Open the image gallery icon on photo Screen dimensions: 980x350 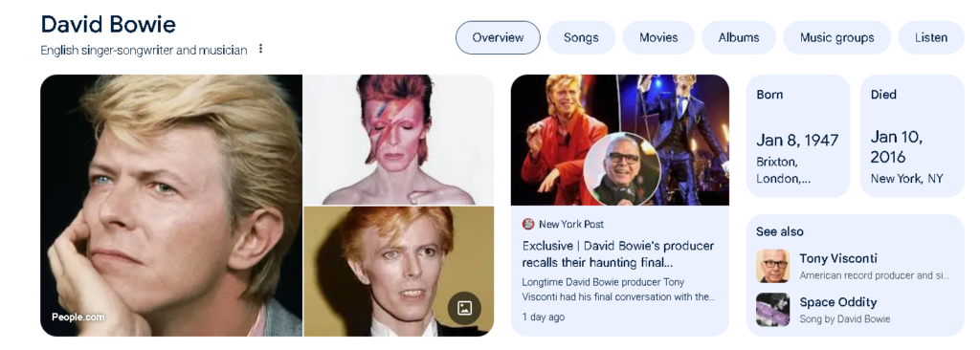464,308
